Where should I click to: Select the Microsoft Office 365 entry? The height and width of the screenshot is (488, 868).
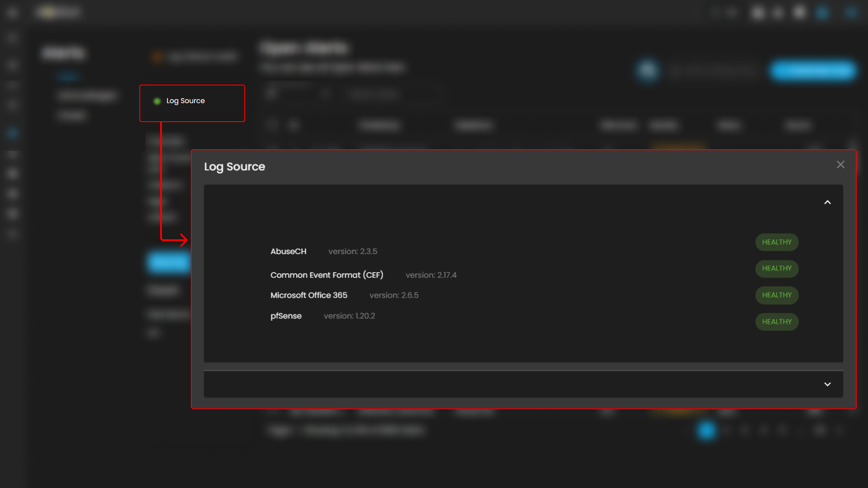[x=308, y=295]
